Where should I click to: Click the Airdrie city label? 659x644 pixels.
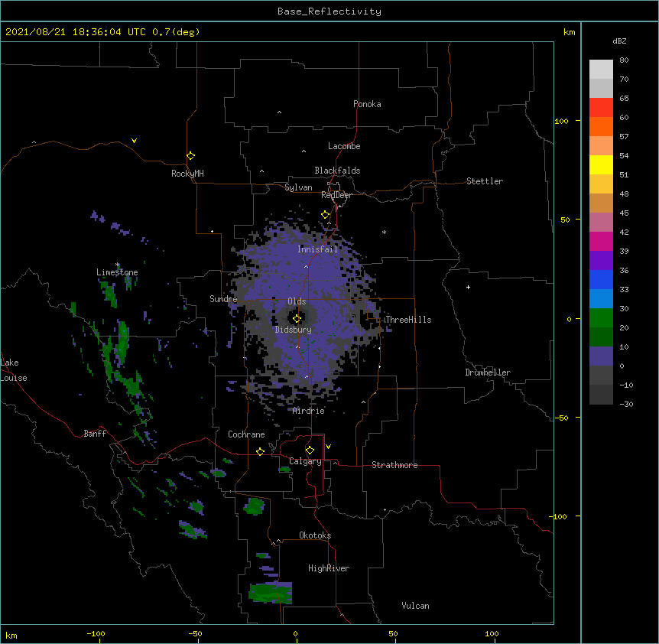click(309, 411)
